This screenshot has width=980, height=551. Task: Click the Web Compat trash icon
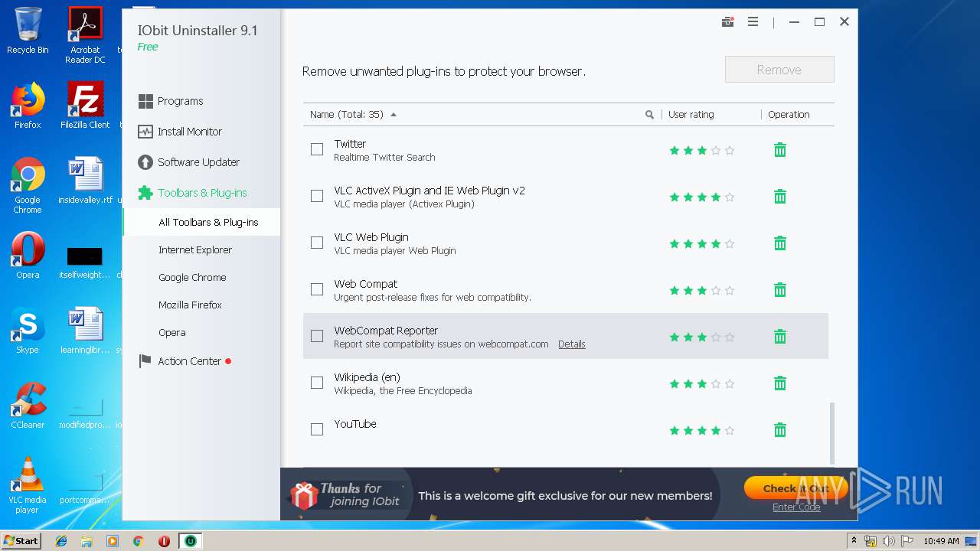(x=779, y=290)
